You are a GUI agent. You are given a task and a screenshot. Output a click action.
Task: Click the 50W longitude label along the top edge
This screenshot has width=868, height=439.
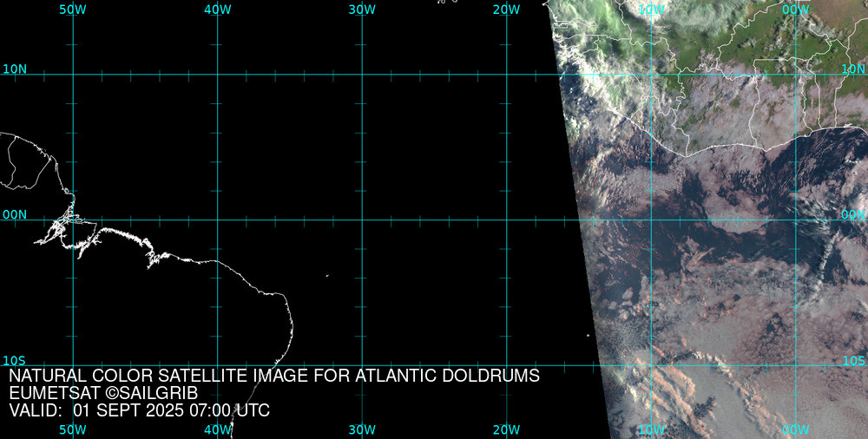(x=73, y=10)
